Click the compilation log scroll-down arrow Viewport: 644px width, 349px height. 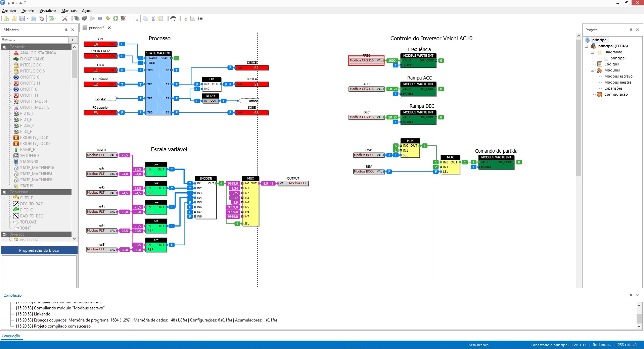tap(639, 326)
